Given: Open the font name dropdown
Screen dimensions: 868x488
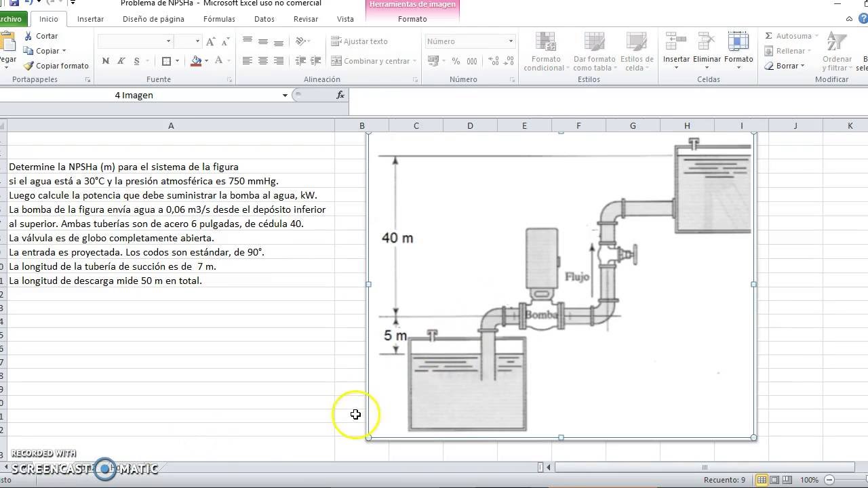Looking at the screenshot, I should [169, 41].
